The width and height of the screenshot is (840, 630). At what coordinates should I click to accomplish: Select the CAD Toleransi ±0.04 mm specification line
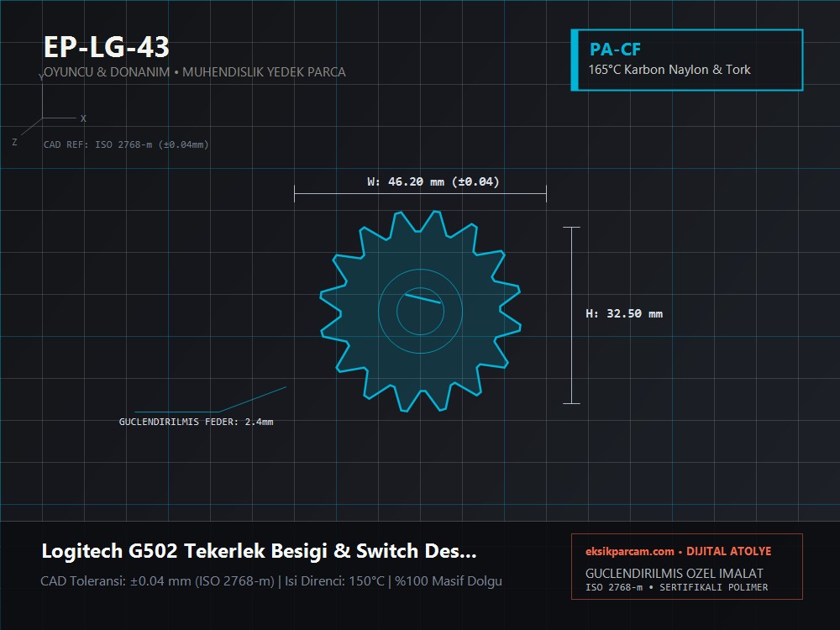(271, 580)
